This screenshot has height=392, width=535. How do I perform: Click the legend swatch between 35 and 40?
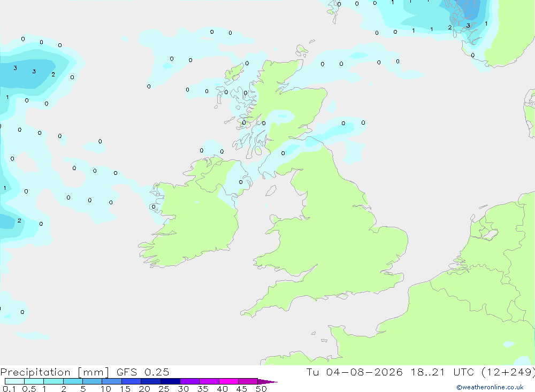click(209, 381)
